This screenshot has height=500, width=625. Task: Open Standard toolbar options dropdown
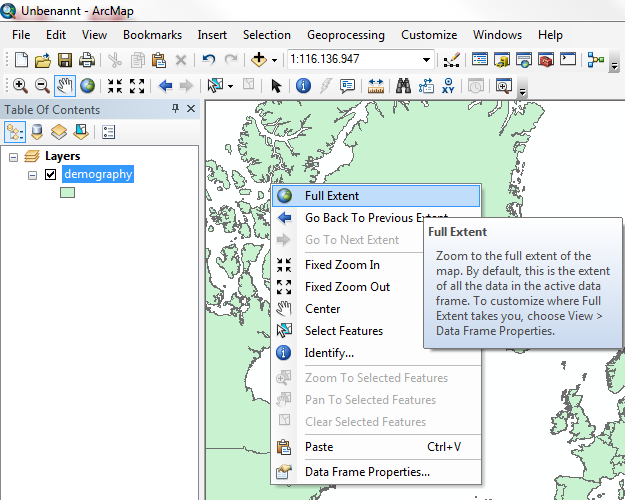click(614, 66)
